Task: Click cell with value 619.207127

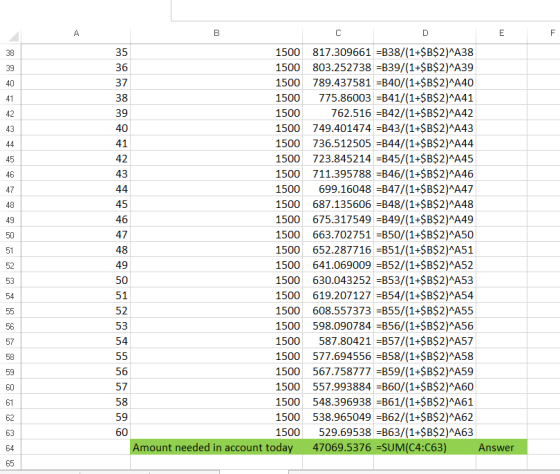Action: [338, 295]
